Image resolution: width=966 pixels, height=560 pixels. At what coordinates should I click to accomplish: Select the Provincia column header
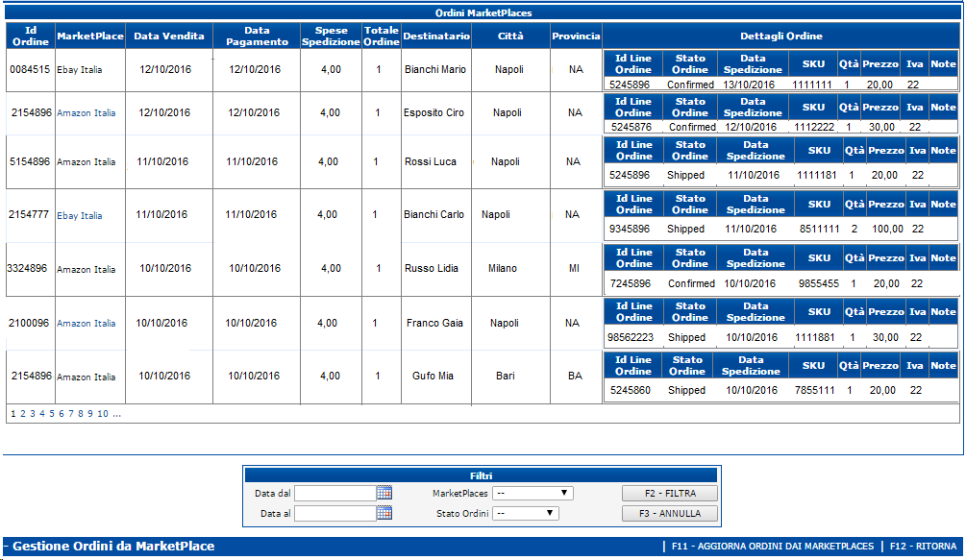pyautogui.click(x=576, y=36)
